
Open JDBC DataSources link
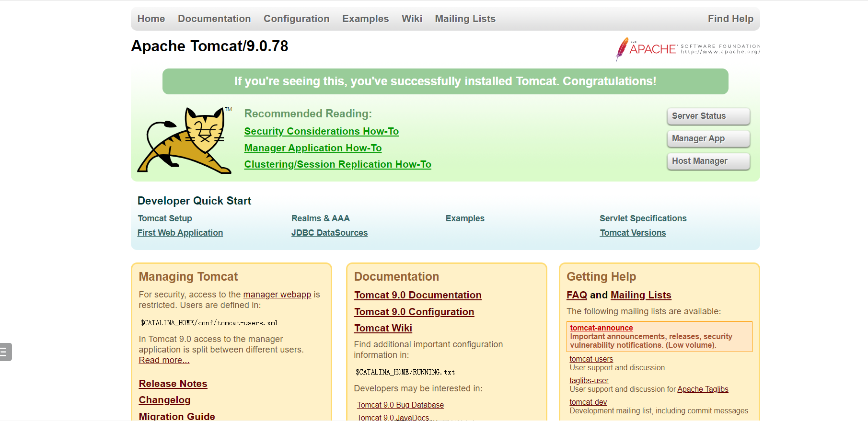pos(329,233)
